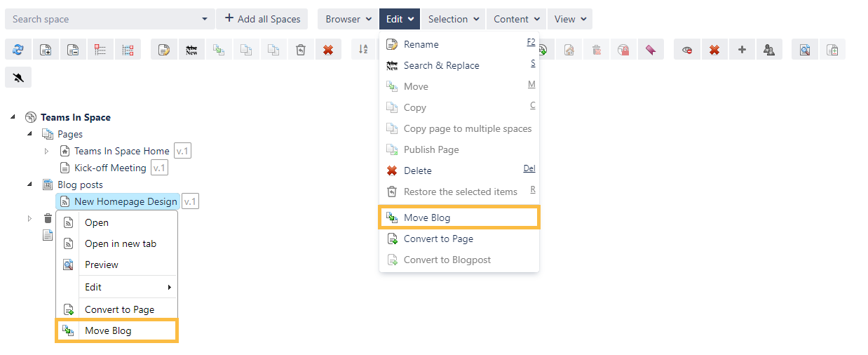Click the two-people users toolbar icon

point(769,49)
